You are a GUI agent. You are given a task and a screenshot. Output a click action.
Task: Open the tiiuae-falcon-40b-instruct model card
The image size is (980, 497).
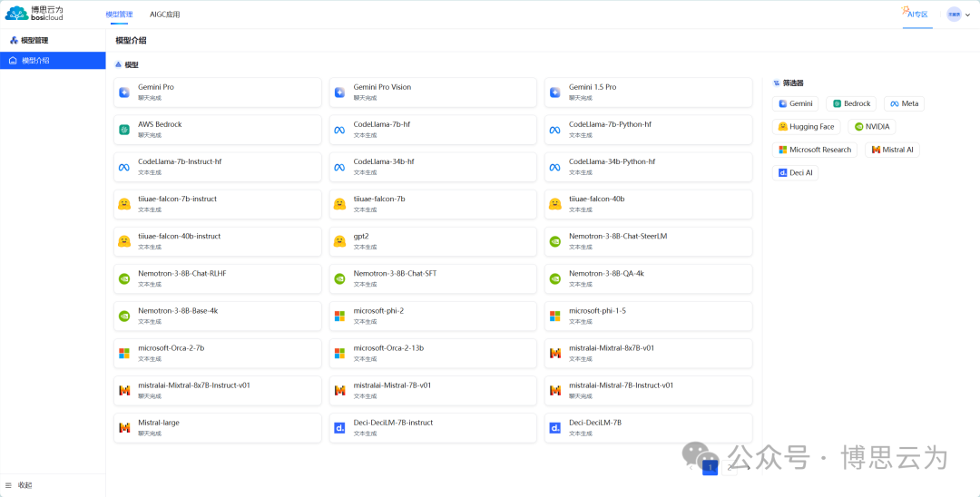218,241
